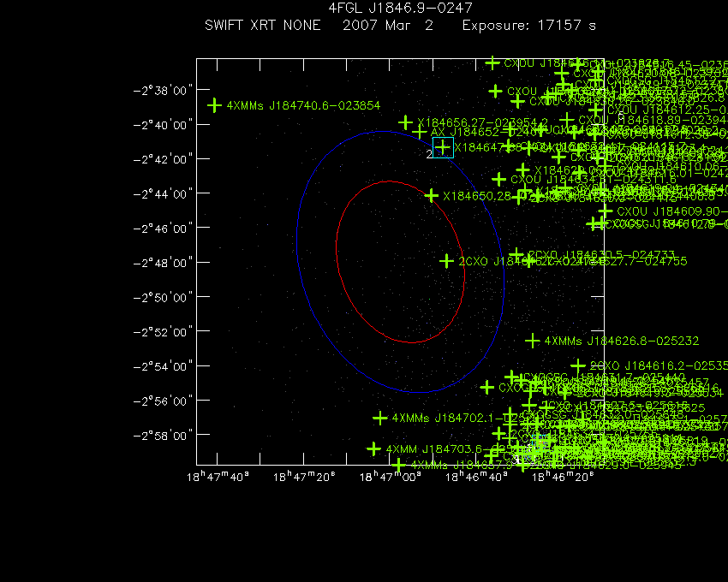Click the cross marker of 2CXO J184616.2
The height and width of the screenshot is (582, 728).
coord(578,365)
